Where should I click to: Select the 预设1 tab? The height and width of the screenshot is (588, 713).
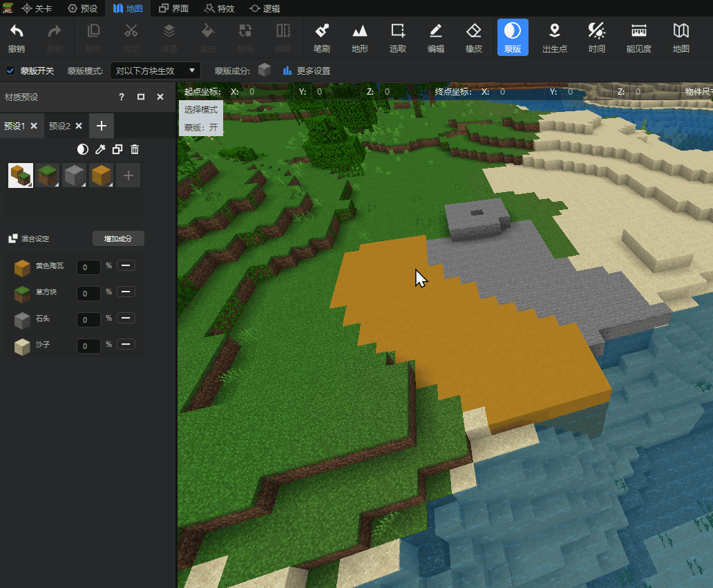tap(15, 126)
